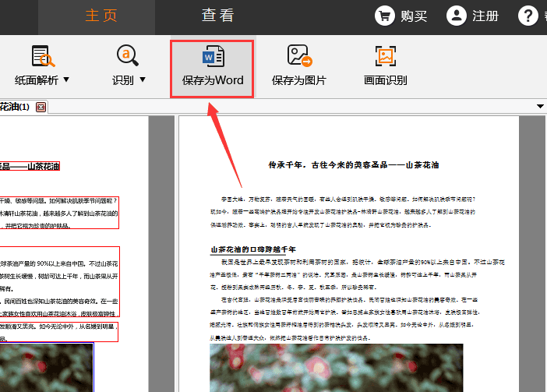Open help via the question mark icon

point(528,16)
